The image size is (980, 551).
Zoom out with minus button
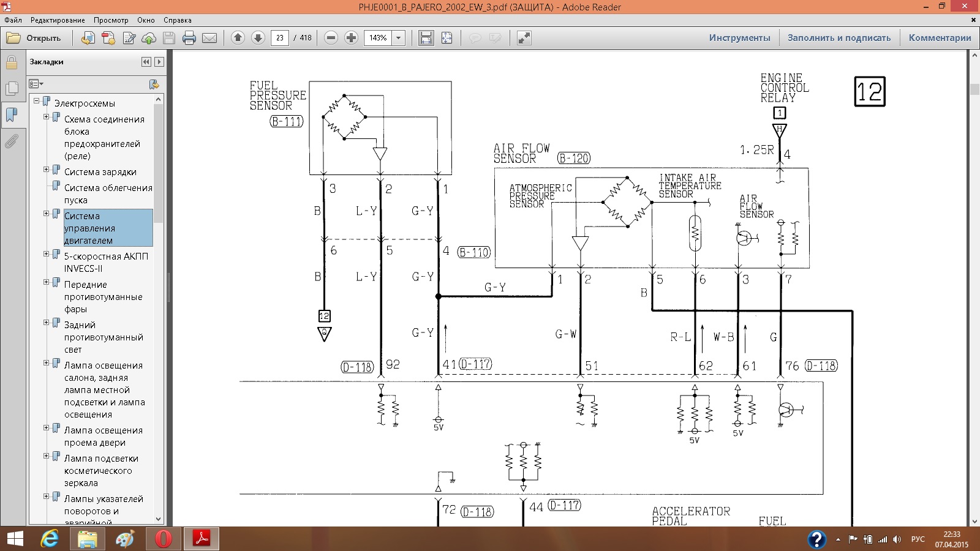[x=331, y=38]
